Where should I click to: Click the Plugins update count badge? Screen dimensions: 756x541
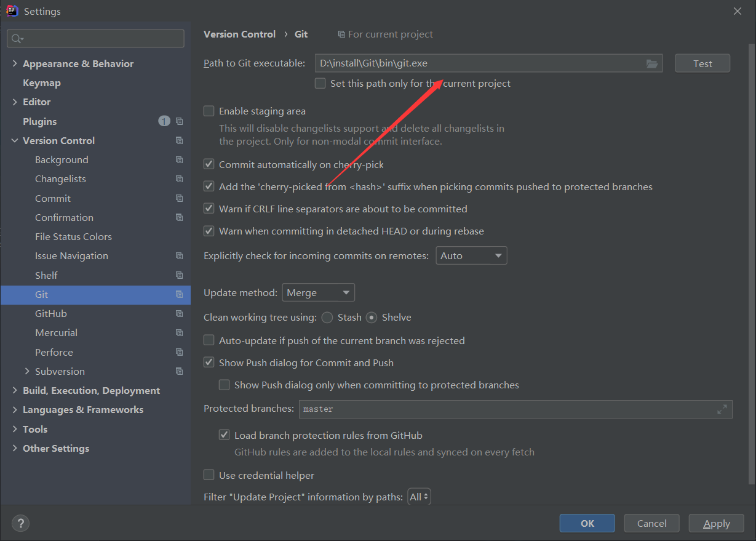pyautogui.click(x=164, y=121)
